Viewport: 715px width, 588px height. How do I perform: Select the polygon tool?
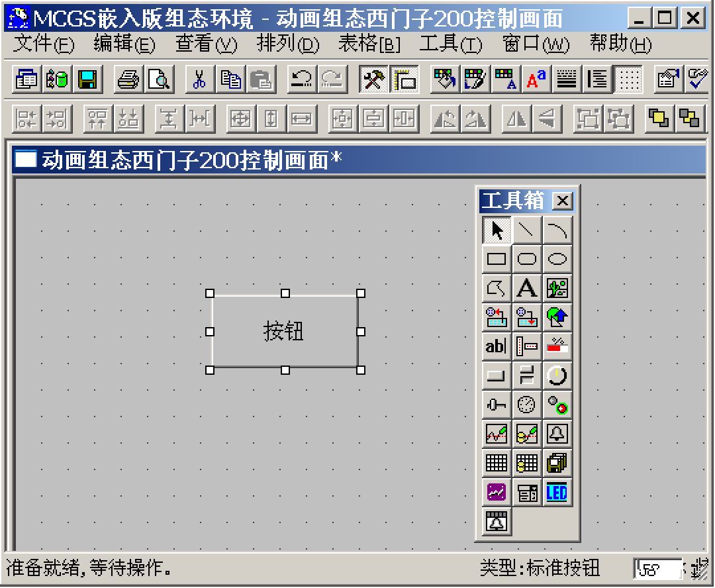click(x=497, y=288)
